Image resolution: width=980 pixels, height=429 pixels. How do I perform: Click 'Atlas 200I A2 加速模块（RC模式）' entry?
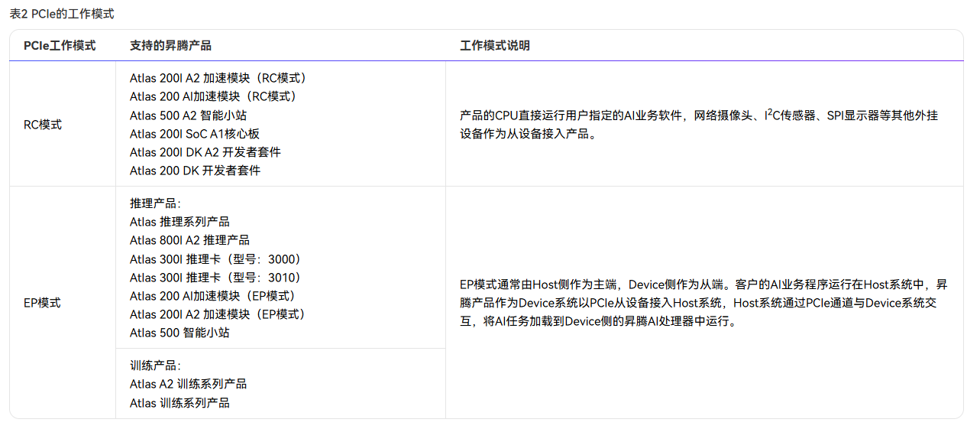218,78
